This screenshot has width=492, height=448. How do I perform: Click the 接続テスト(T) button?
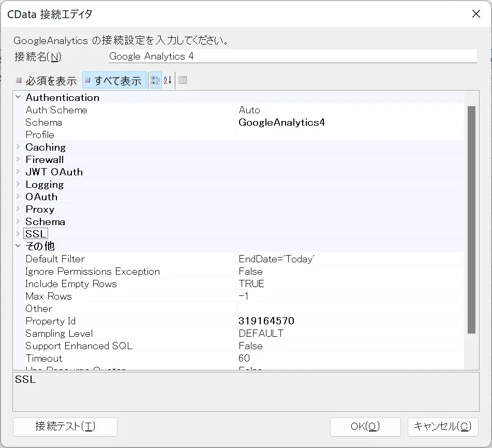(65, 427)
